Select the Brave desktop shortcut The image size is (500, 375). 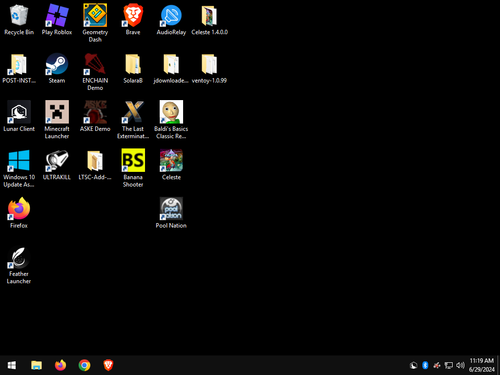133,19
